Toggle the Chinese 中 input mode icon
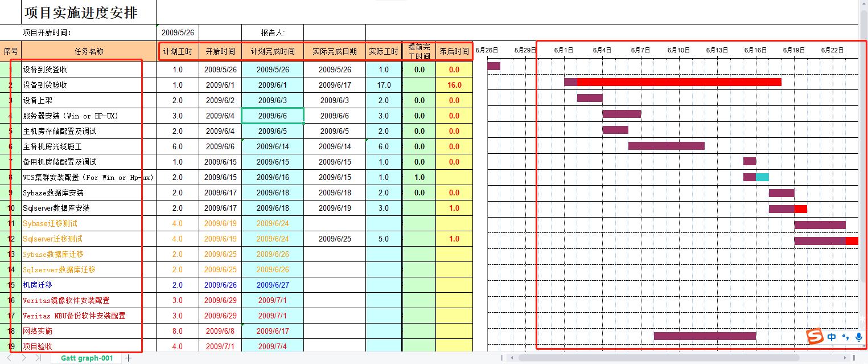The height and width of the screenshot is (364, 868). point(832,337)
